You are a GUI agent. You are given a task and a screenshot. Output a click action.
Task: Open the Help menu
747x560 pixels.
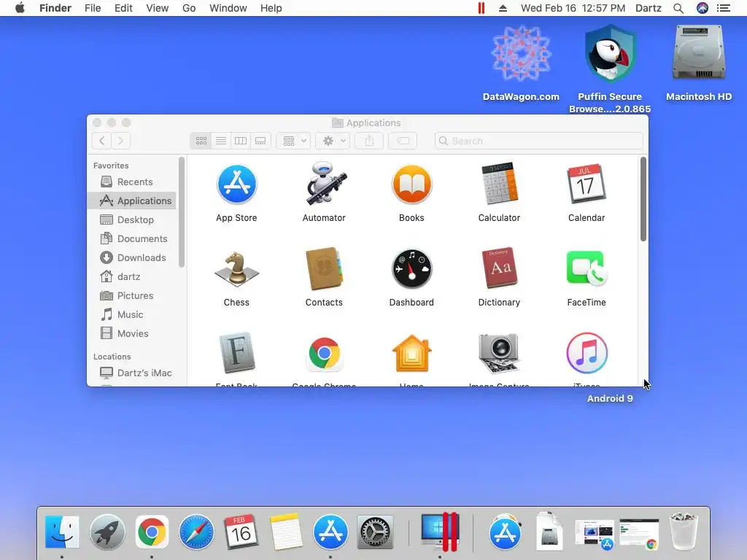(271, 8)
